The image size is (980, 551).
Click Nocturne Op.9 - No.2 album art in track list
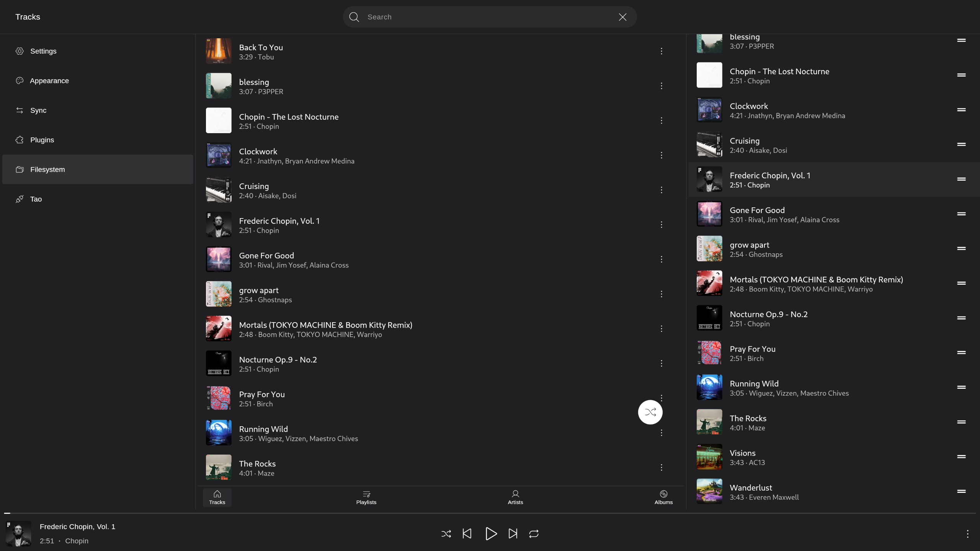pyautogui.click(x=219, y=363)
